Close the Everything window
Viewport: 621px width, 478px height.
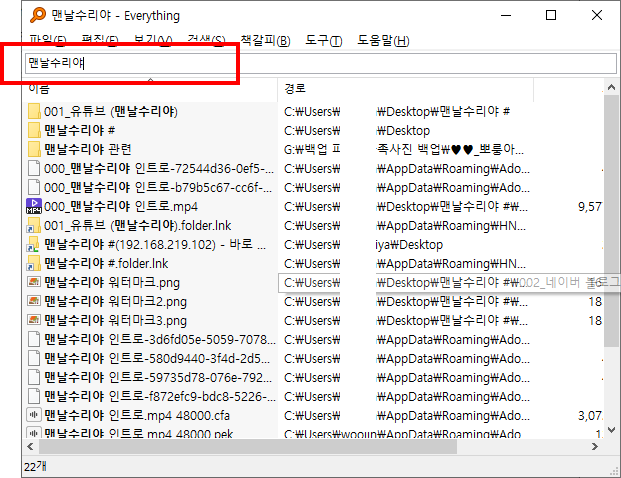tap(596, 15)
